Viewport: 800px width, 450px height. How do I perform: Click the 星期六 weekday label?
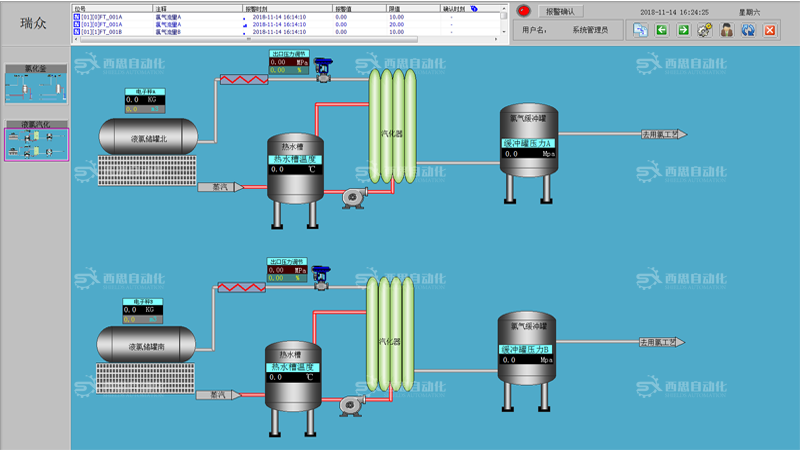pyautogui.click(x=749, y=12)
